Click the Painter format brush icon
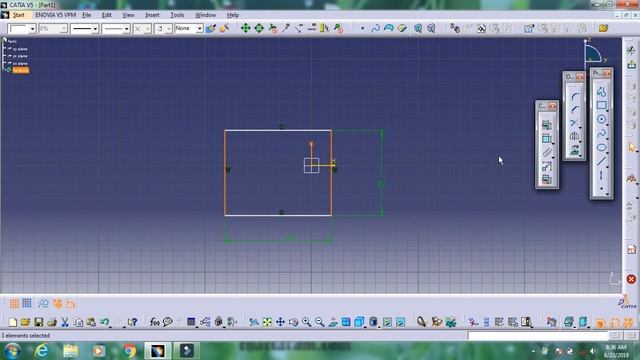 tap(211, 29)
